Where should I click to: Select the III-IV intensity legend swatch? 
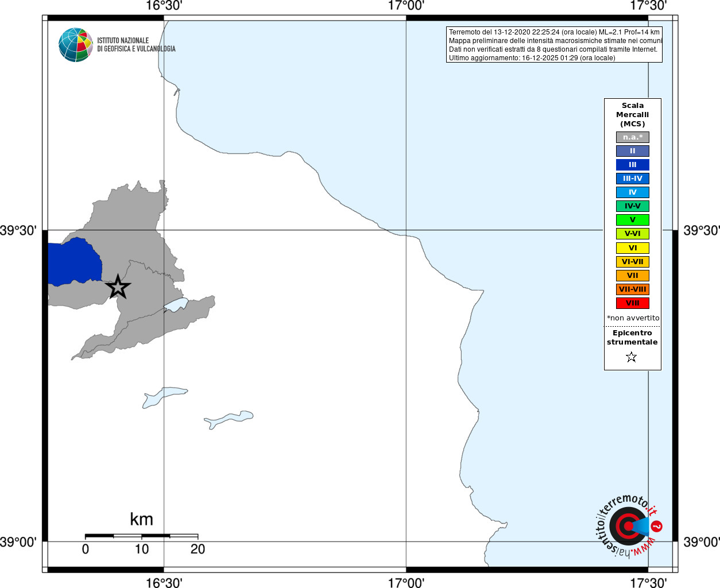coord(633,179)
